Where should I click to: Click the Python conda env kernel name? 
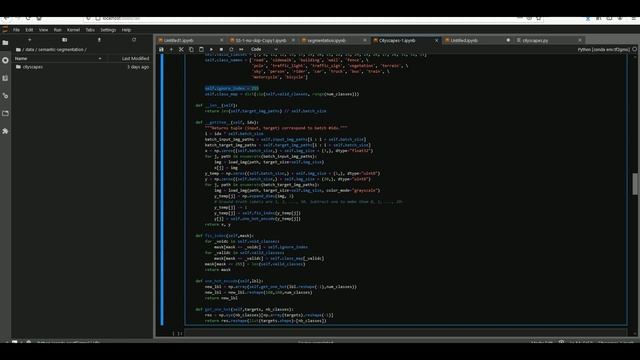pos(603,49)
